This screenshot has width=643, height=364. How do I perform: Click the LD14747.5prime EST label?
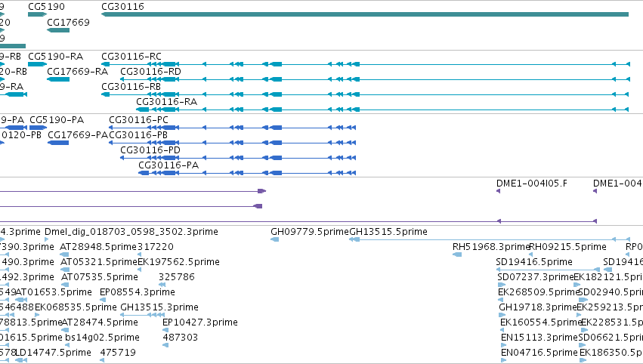click(53, 353)
